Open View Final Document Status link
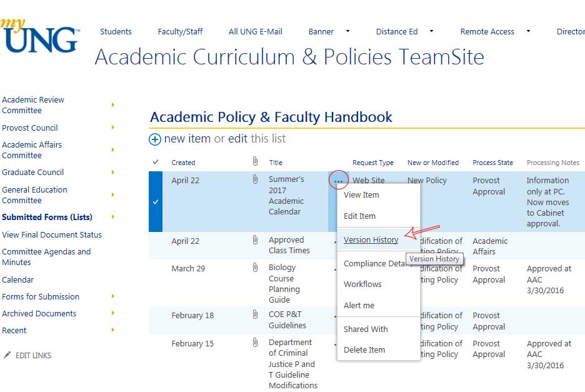Viewport: 585px width, 392px height. [52, 235]
